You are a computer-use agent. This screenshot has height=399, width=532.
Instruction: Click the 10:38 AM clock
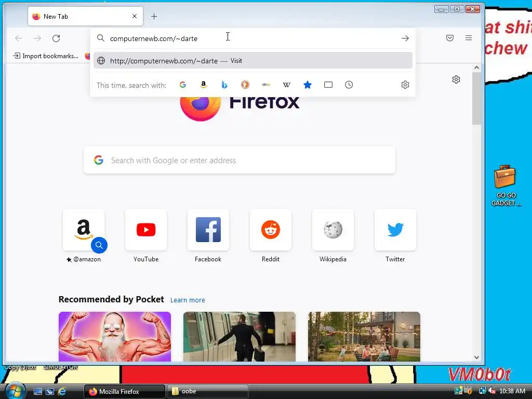tap(512, 391)
